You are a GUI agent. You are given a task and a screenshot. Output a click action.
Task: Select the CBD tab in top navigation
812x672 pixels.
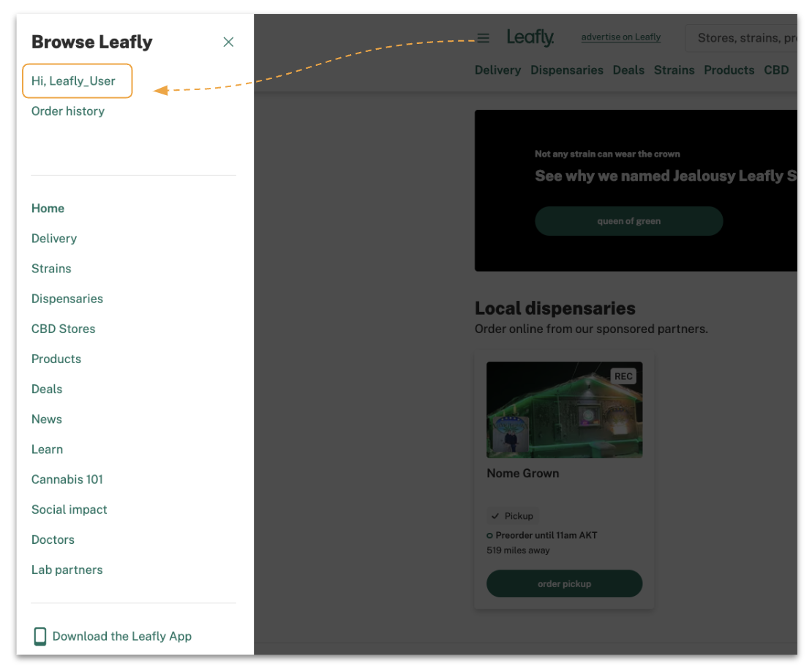[776, 70]
